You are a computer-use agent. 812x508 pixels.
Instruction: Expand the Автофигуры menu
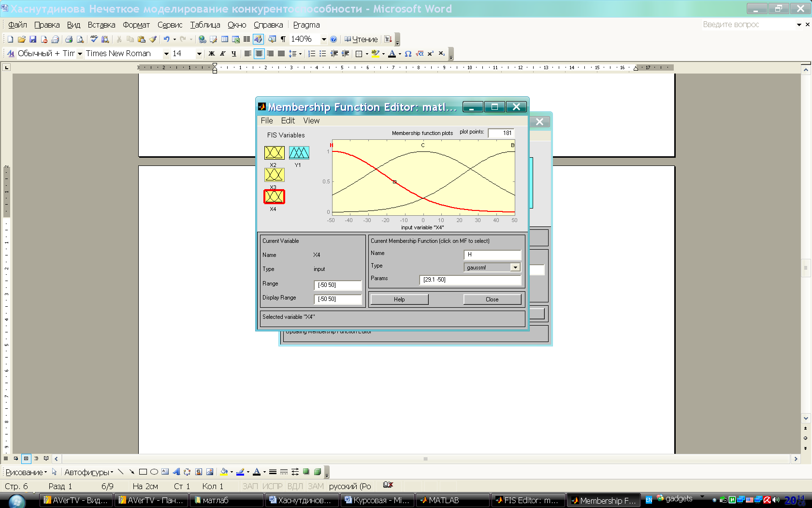[89, 472]
